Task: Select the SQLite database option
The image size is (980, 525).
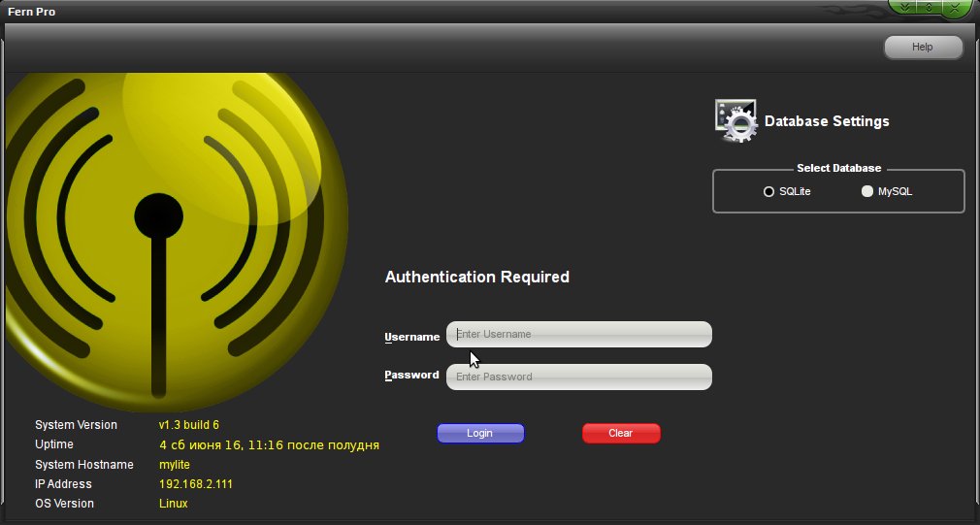Action: point(787,192)
